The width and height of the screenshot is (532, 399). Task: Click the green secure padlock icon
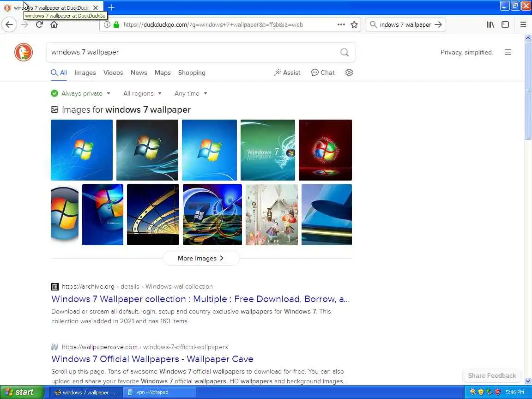click(116, 24)
